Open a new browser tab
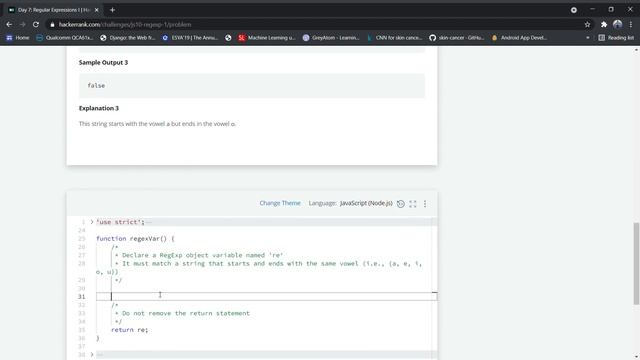 (112, 10)
